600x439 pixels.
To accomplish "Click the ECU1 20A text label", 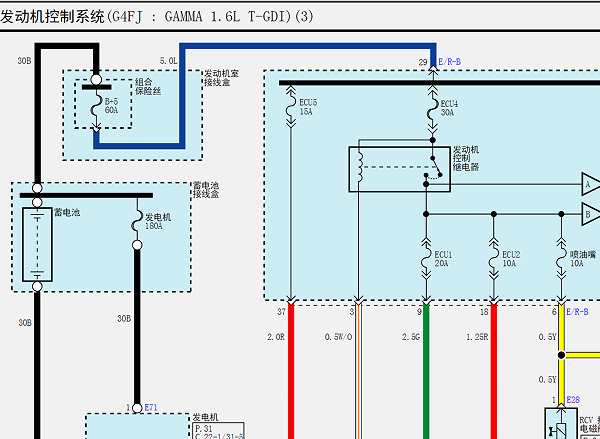I will pos(443,259).
